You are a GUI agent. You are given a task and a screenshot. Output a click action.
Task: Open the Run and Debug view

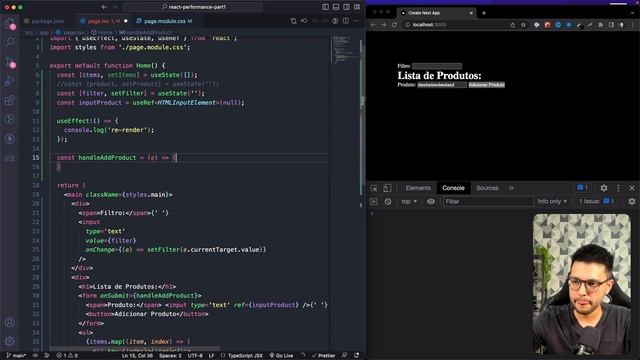tap(10, 81)
